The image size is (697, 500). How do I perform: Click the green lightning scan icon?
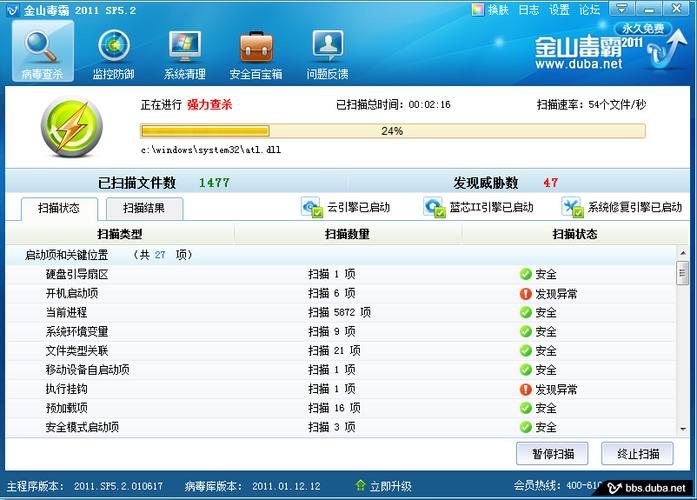pos(71,129)
